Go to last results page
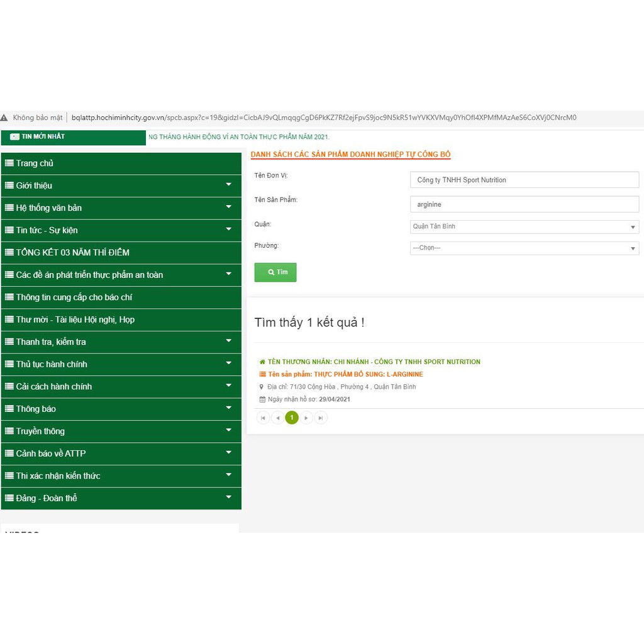 point(321,418)
